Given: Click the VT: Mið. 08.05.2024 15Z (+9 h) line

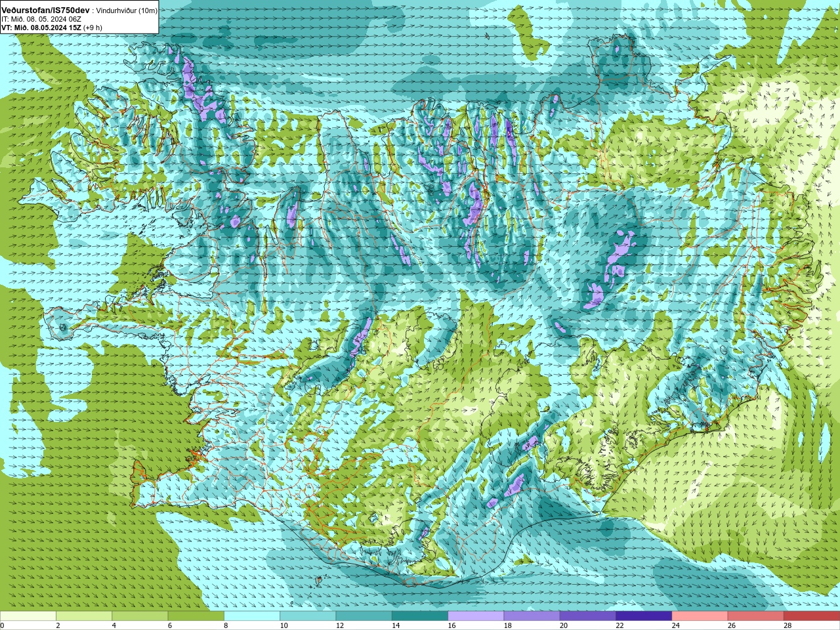Looking at the screenshot, I should [51, 28].
